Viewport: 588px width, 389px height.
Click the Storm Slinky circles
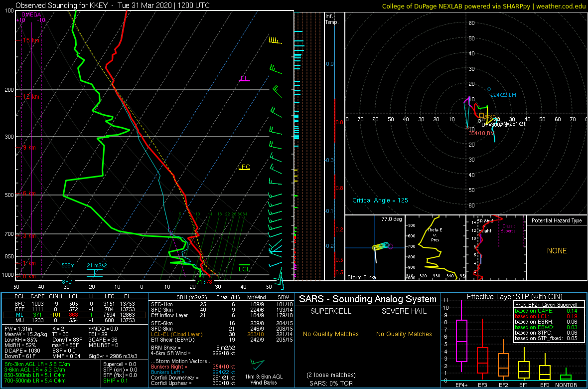tap(382, 247)
